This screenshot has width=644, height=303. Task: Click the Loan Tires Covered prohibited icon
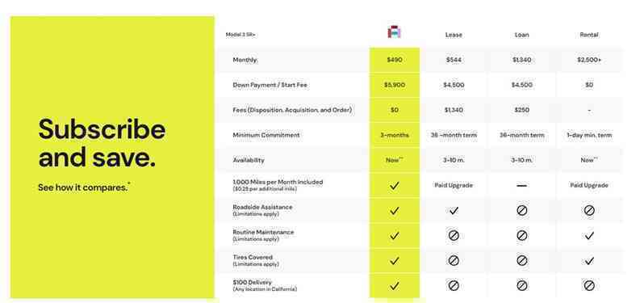pos(521,260)
